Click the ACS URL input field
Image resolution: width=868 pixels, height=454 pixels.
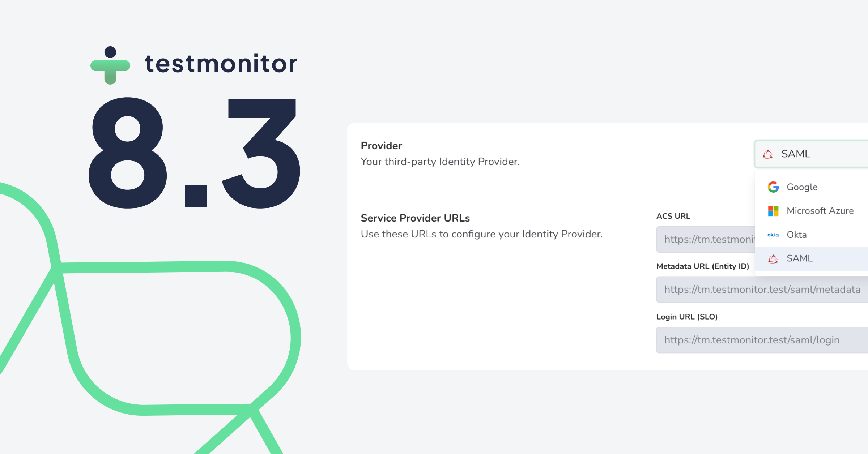tap(705, 239)
